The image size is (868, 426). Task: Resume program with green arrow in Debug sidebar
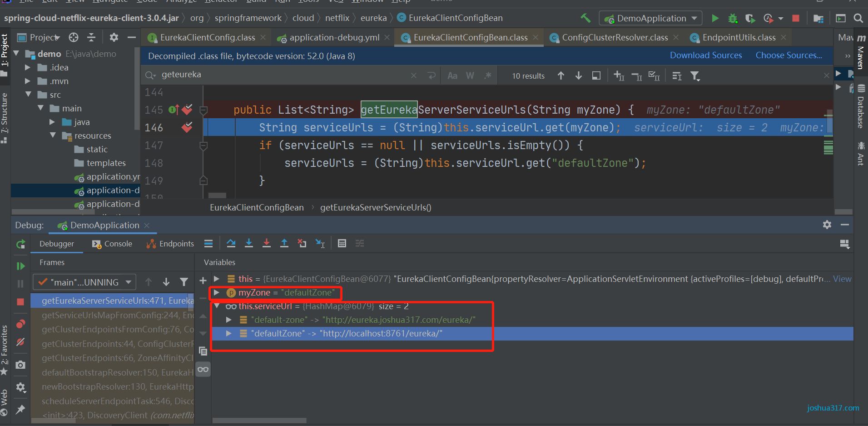[20, 266]
